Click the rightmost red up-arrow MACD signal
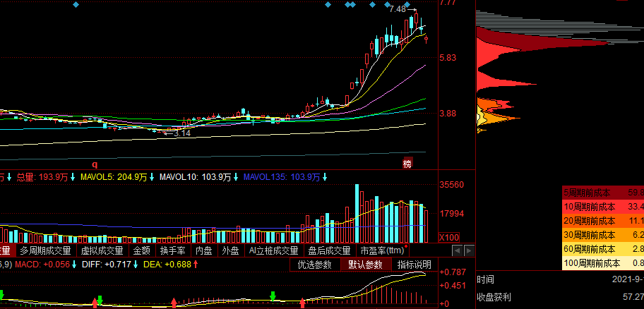This screenshot has width=644, height=309. (x=303, y=303)
